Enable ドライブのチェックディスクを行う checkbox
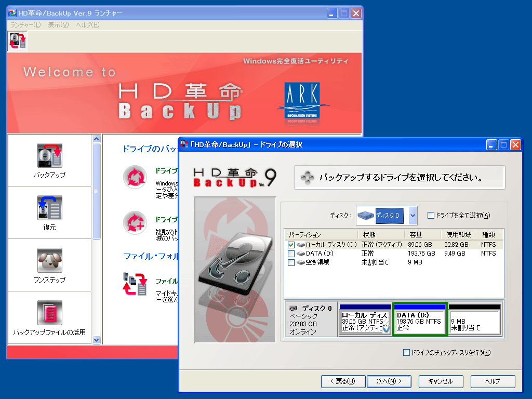 (x=406, y=353)
